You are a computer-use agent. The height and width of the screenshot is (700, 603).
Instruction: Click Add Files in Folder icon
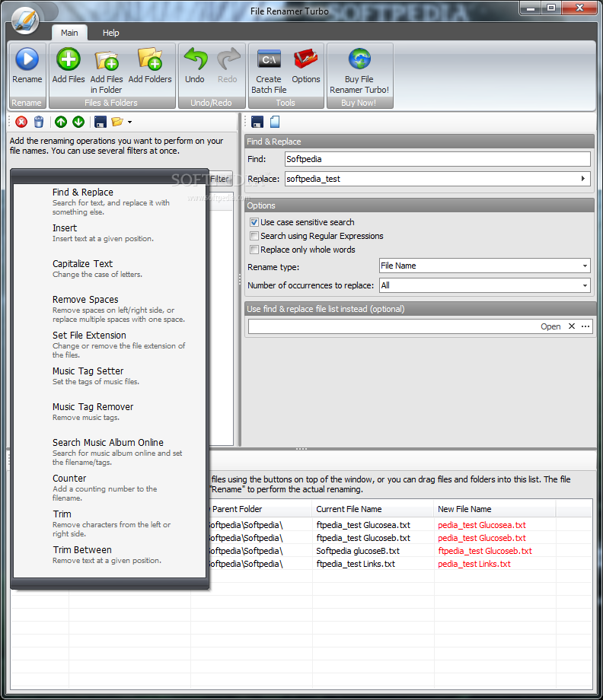(107, 60)
